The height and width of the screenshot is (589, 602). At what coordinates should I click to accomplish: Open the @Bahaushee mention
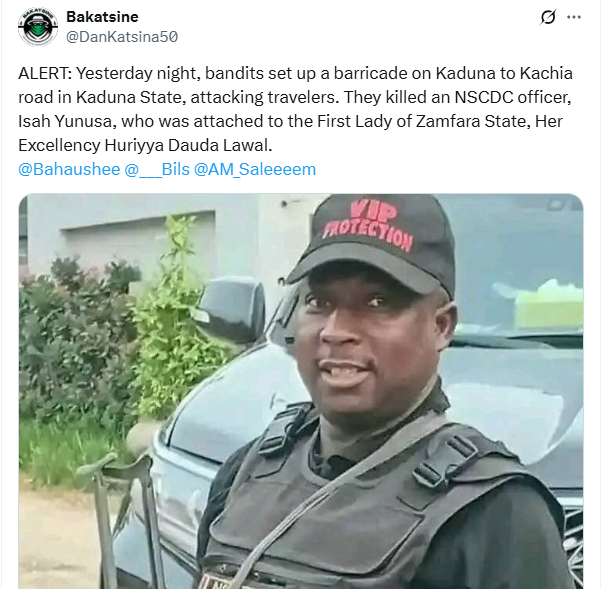(x=69, y=169)
